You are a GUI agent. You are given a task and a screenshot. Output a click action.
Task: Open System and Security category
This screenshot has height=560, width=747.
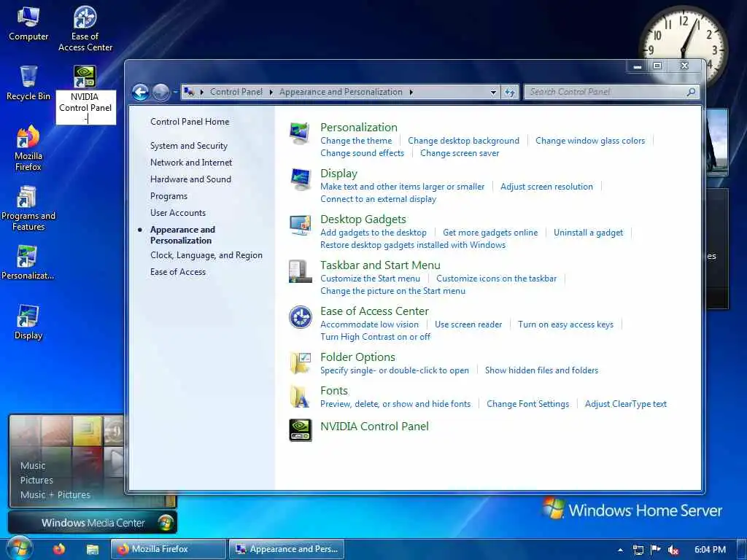click(x=189, y=146)
